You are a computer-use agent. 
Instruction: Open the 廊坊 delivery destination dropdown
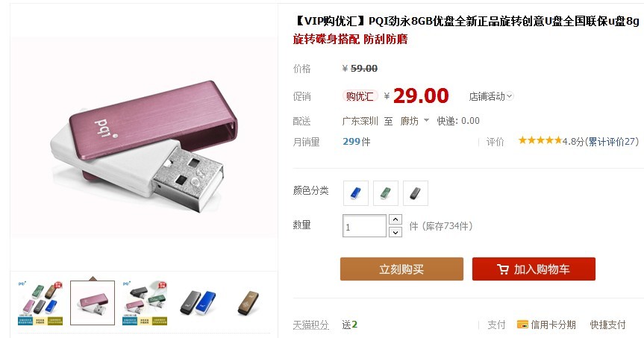[414, 121]
